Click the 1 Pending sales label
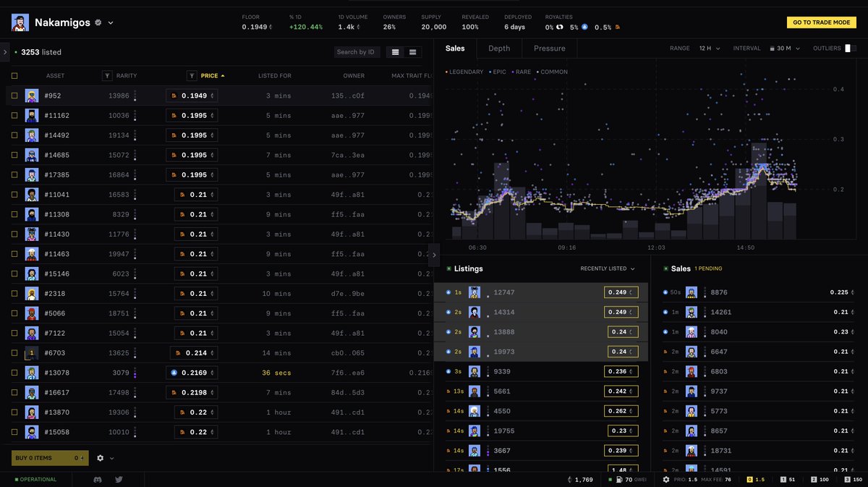 708,268
